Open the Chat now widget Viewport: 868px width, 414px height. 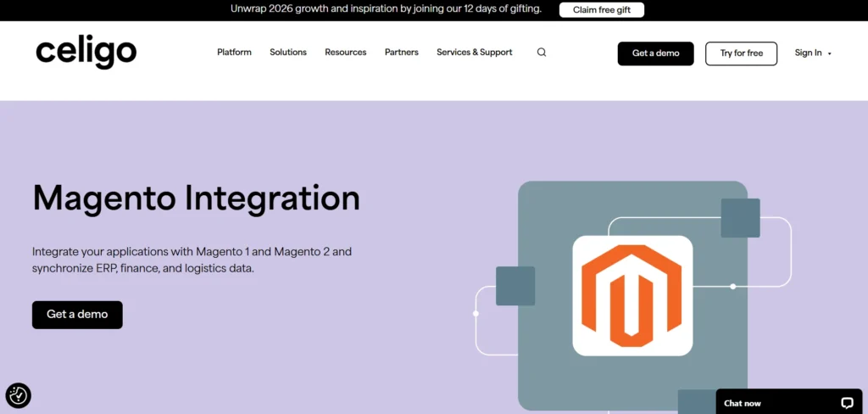tap(789, 402)
